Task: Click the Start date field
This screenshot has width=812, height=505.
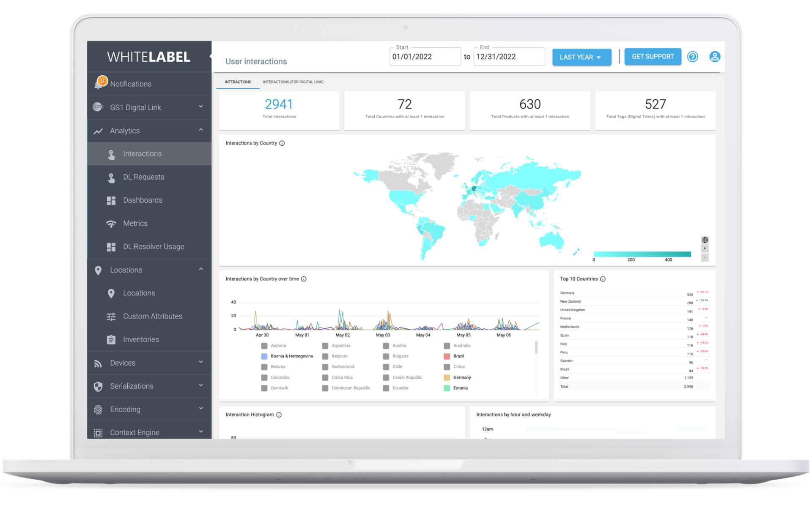Action: point(425,56)
